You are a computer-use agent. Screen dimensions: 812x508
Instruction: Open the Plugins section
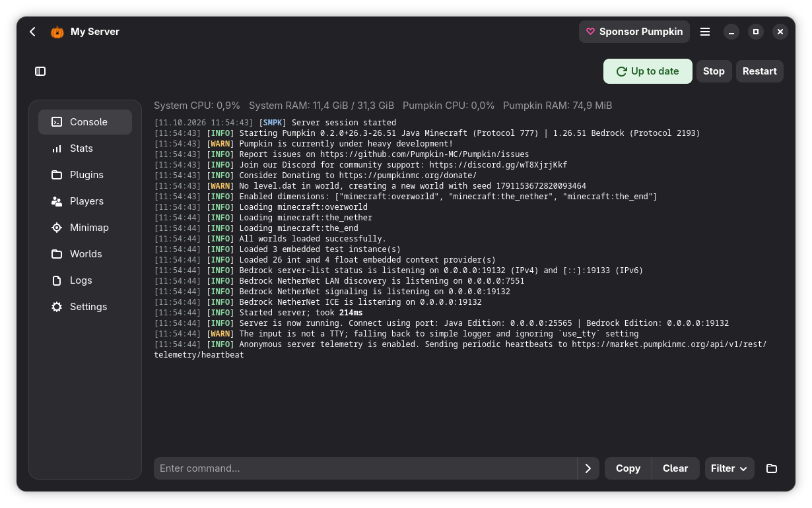85,175
